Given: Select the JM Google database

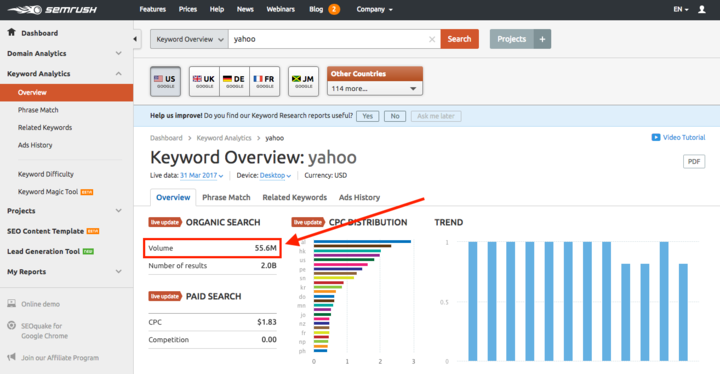Looking at the screenshot, I should pyautogui.click(x=304, y=81).
